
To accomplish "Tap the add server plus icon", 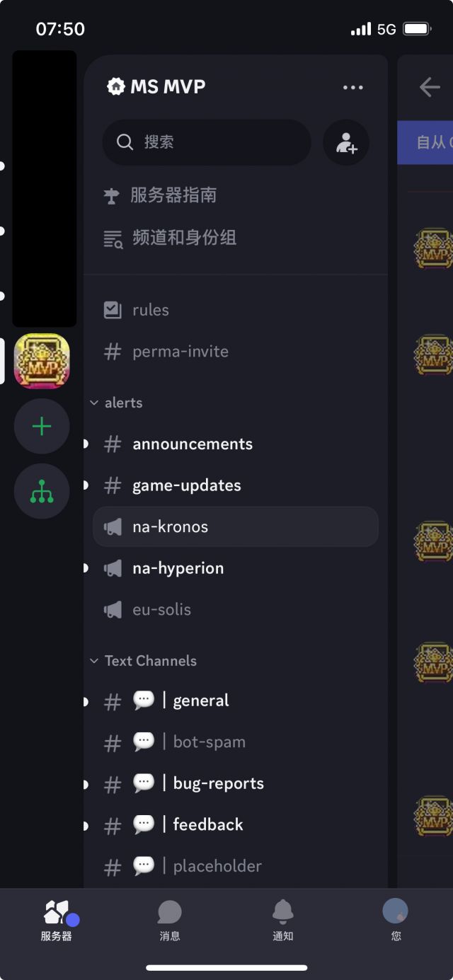I will 42,426.
